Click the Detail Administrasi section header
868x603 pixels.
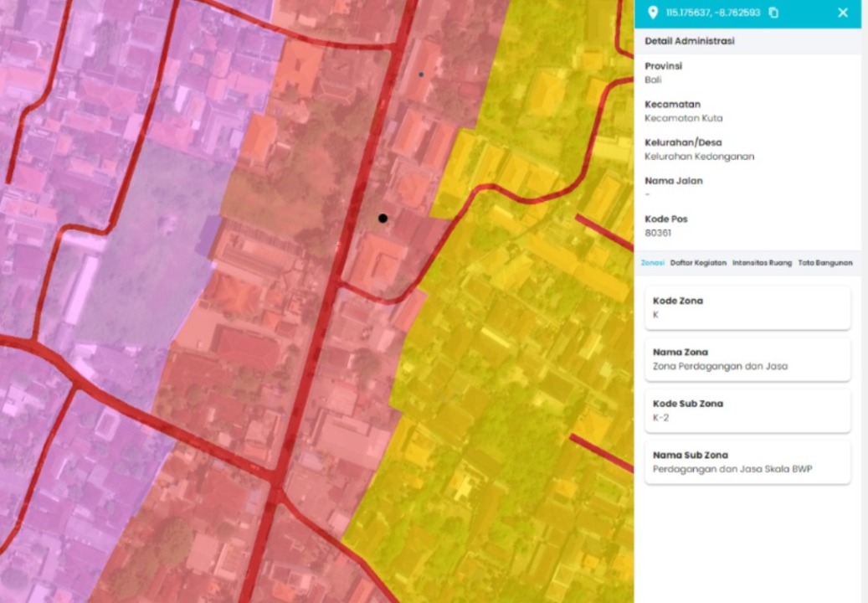(690, 41)
